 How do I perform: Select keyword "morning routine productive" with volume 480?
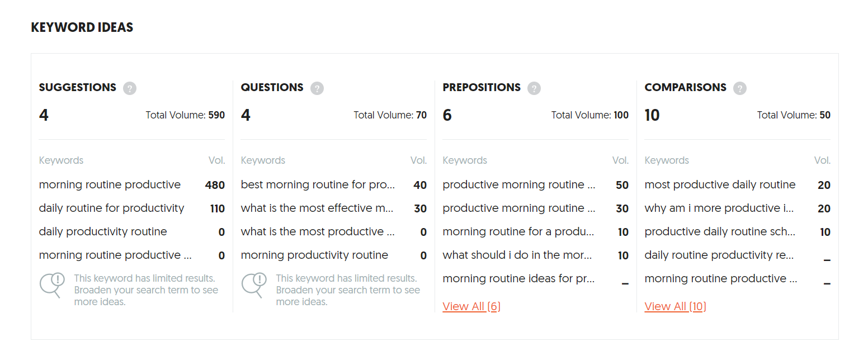point(110,184)
